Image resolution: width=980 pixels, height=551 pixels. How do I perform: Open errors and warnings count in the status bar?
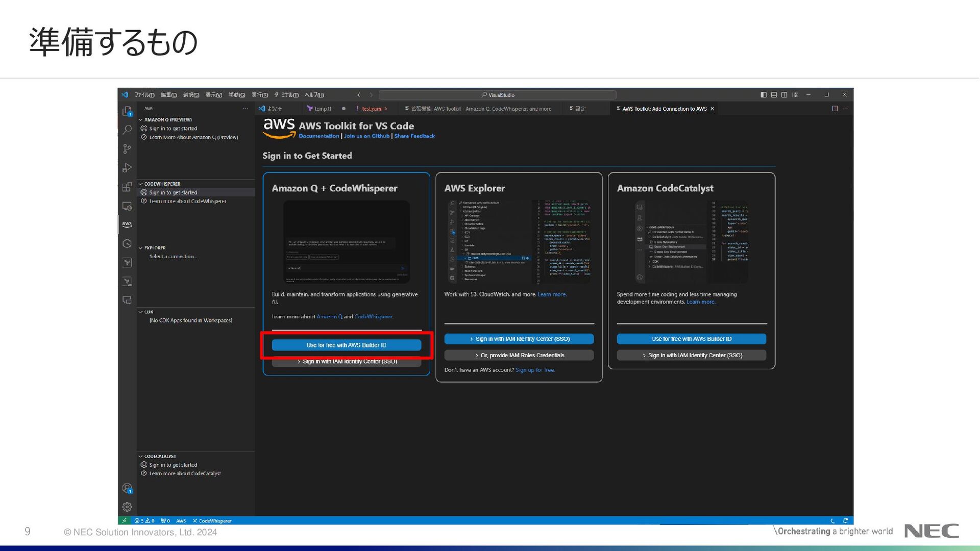[144, 521]
